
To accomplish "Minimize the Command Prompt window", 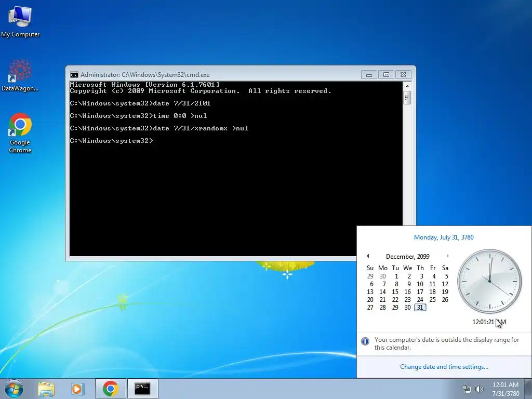I will [369, 75].
